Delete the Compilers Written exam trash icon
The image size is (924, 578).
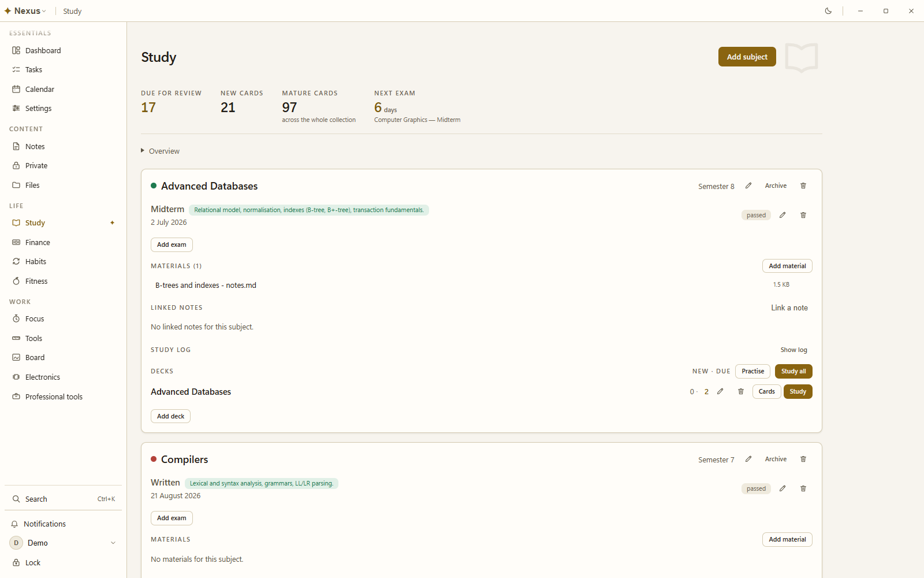point(803,488)
